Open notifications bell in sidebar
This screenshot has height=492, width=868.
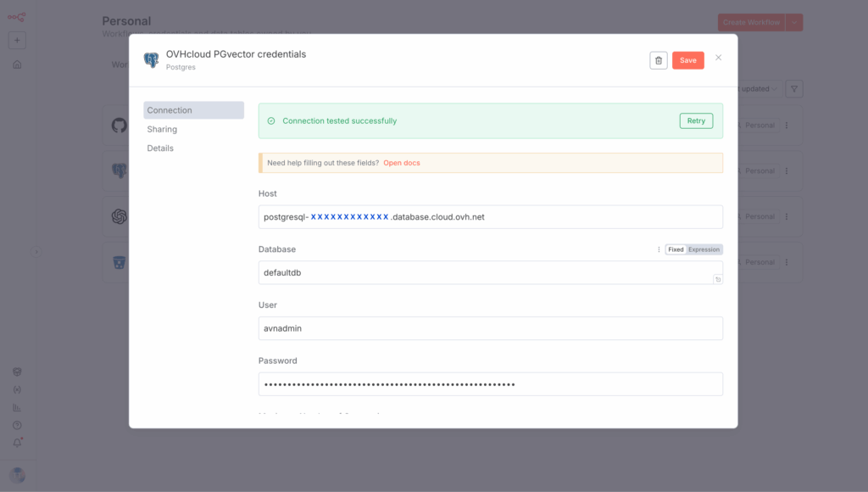tap(17, 443)
